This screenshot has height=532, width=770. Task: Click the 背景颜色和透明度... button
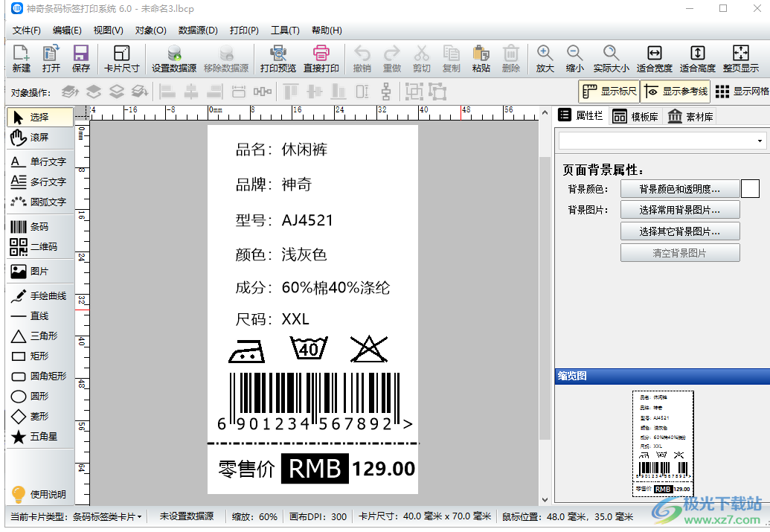[680, 189]
